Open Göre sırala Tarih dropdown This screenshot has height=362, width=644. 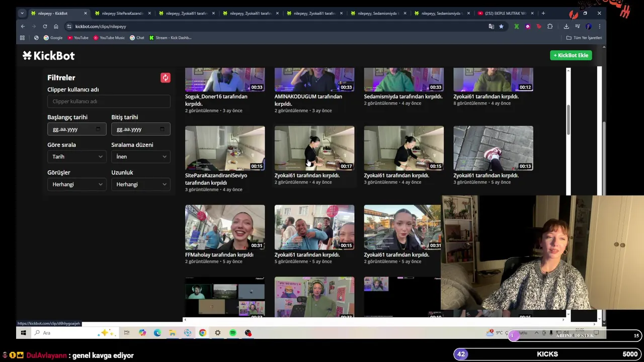click(76, 157)
